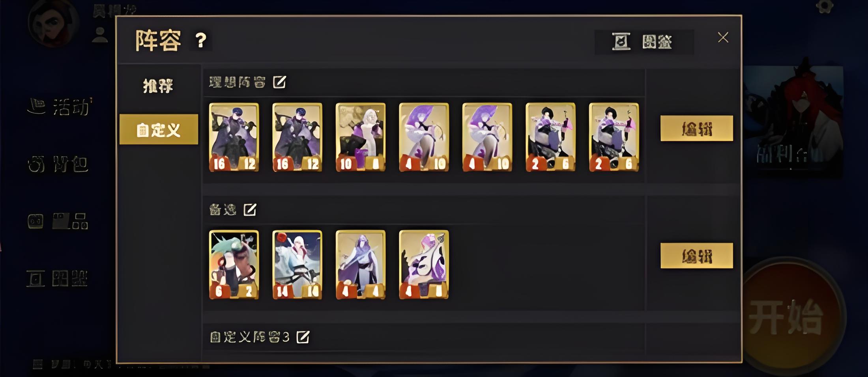Image resolution: width=868 pixels, height=377 pixels.
Task: Select the first 16/12 character card
Action: [x=234, y=137]
